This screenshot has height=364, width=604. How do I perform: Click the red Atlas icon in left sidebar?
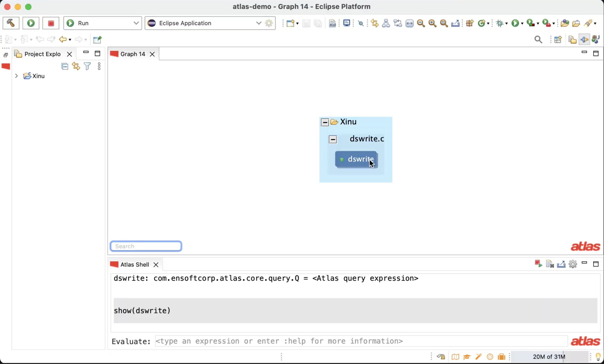click(x=6, y=67)
